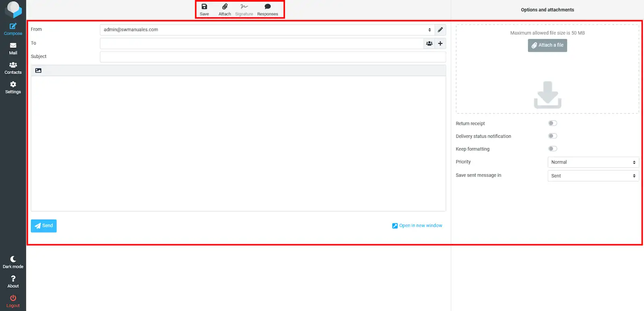Image resolution: width=644 pixels, height=311 pixels.
Task: Expand the Priority dropdown
Action: (593, 162)
